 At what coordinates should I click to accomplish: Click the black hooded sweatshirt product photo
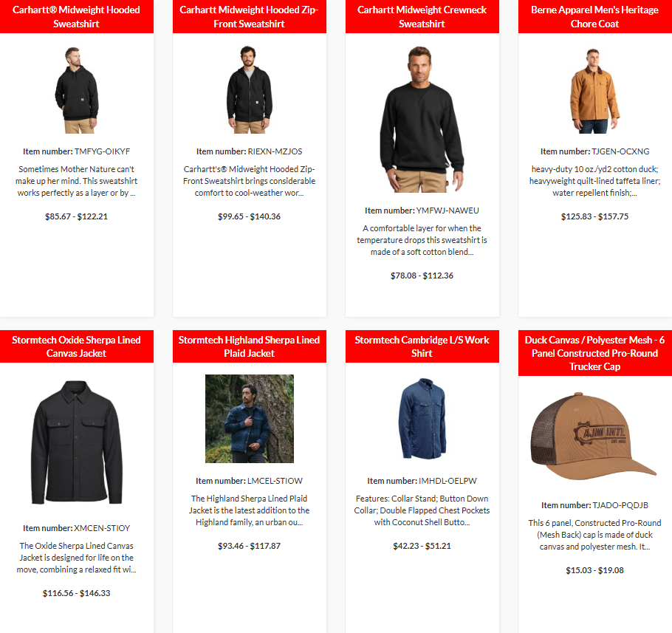(77, 89)
